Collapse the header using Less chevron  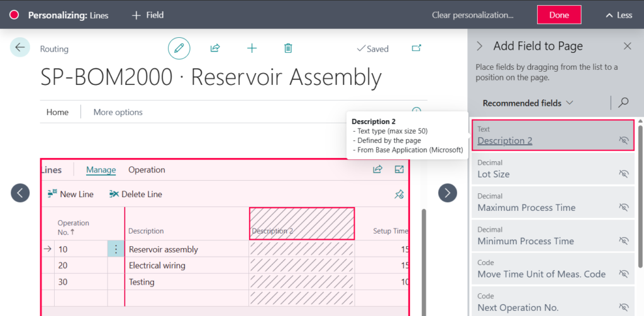pos(618,15)
